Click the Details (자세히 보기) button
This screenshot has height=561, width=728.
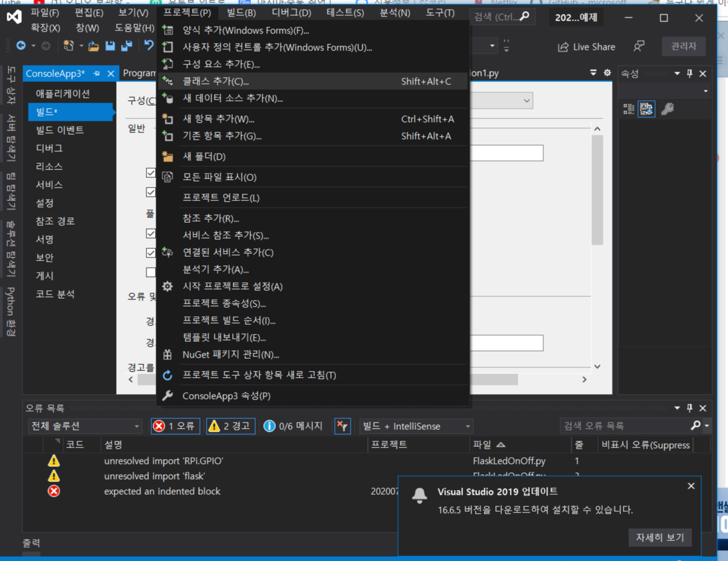pos(660,537)
